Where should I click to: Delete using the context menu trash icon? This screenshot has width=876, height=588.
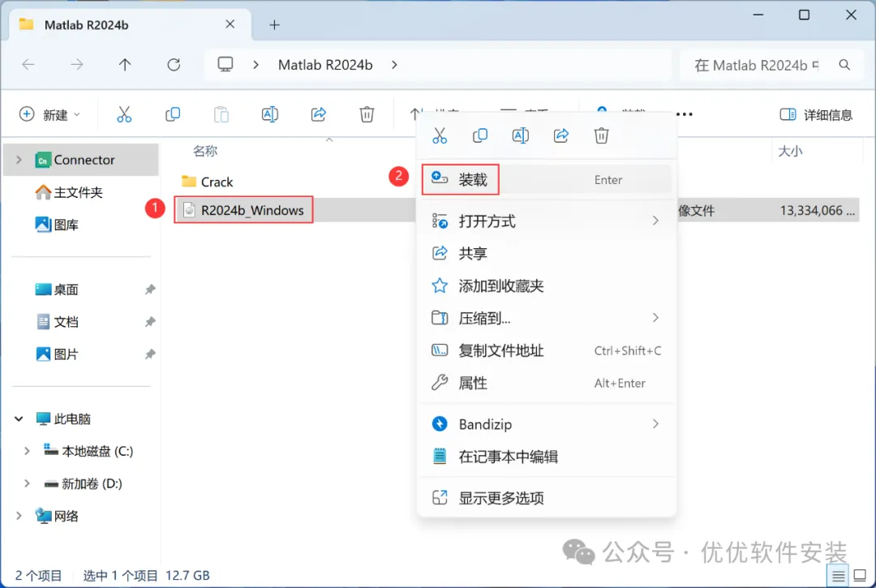click(x=601, y=135)
